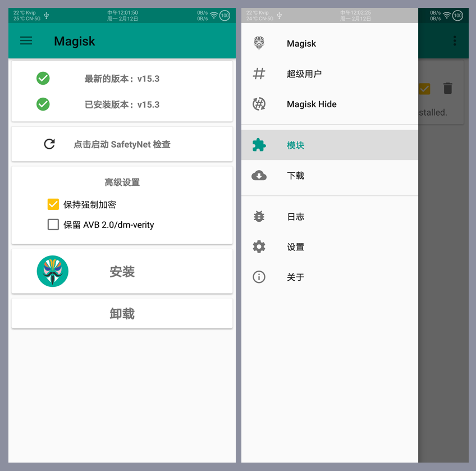The width and height of the screenshot is (476, 471).
Task: Open the hamburger navigation menu
Action: pos(26,40)
